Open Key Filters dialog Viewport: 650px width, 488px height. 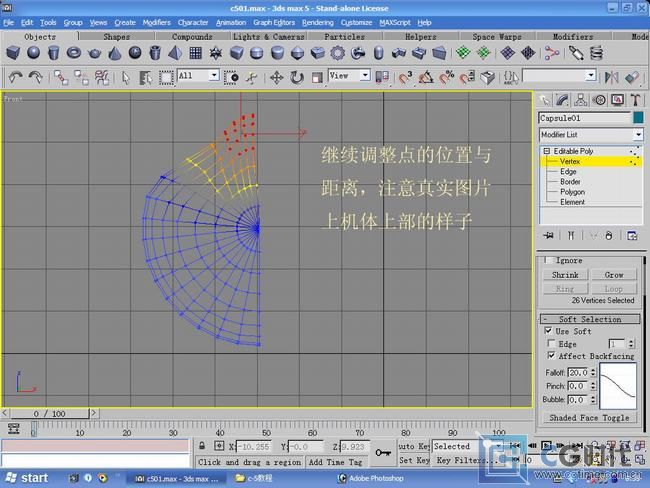(x=468, y=460)
